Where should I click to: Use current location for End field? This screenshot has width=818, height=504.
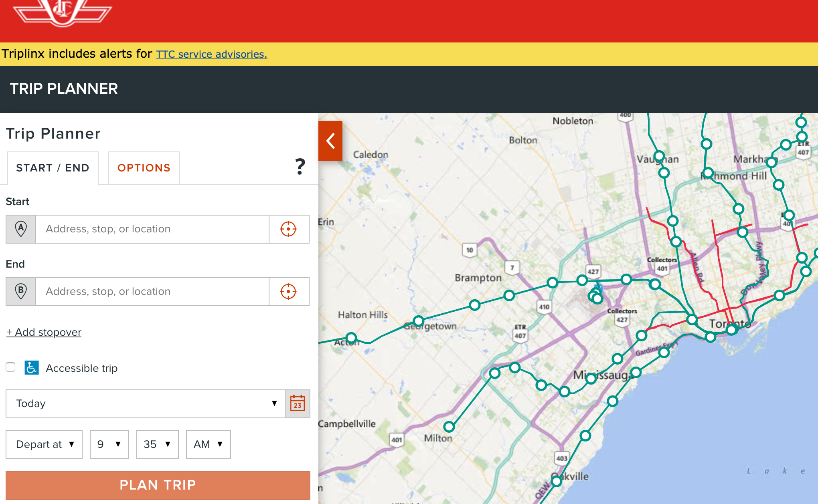tap(288, 292)
